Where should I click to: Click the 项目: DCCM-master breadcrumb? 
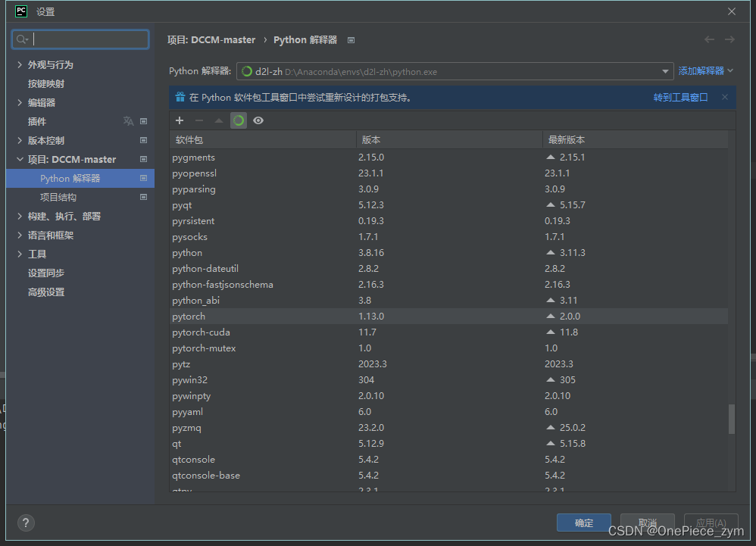tap(211, 40)
